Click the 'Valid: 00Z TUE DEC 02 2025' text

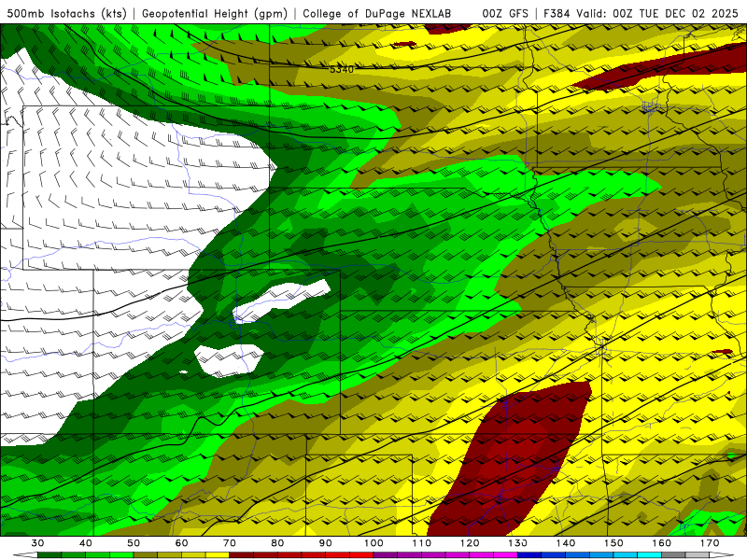[657, 13]
